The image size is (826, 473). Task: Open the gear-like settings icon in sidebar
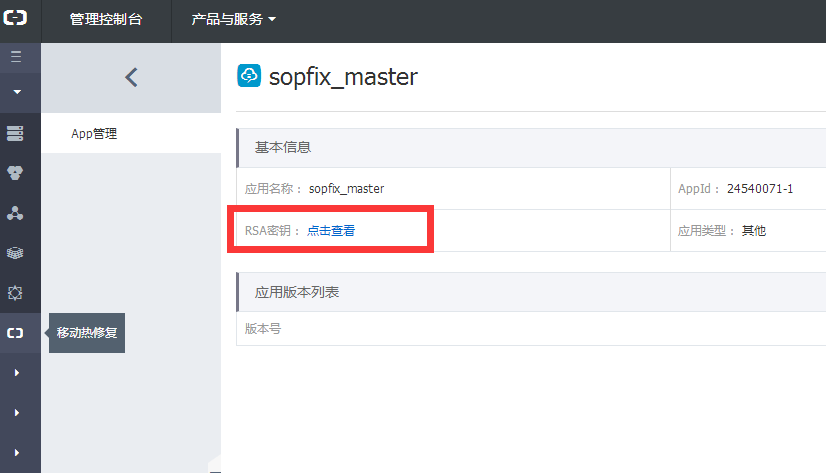pos(15,293)
